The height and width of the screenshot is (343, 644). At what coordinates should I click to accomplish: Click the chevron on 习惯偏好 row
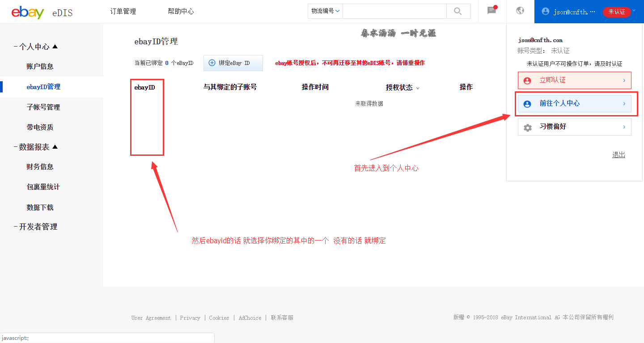pyautogui.click(x=624, y=127)
